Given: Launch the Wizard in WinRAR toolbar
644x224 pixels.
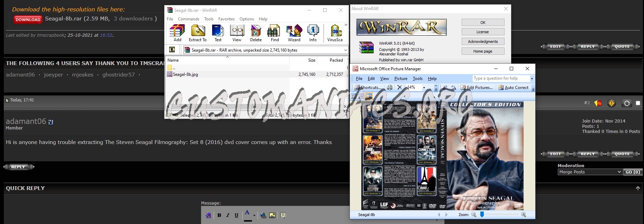Looking at the screenshot, I should [x=294, y=33].
